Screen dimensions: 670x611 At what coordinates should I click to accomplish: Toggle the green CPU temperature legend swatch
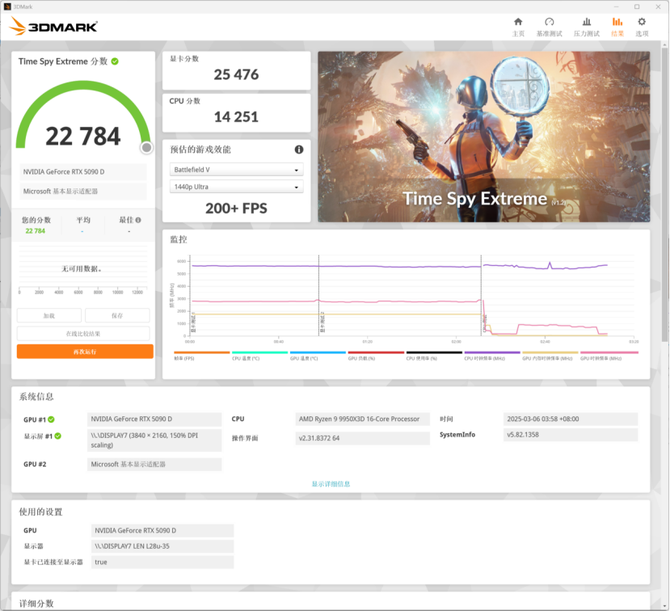[x=260, y=352]
